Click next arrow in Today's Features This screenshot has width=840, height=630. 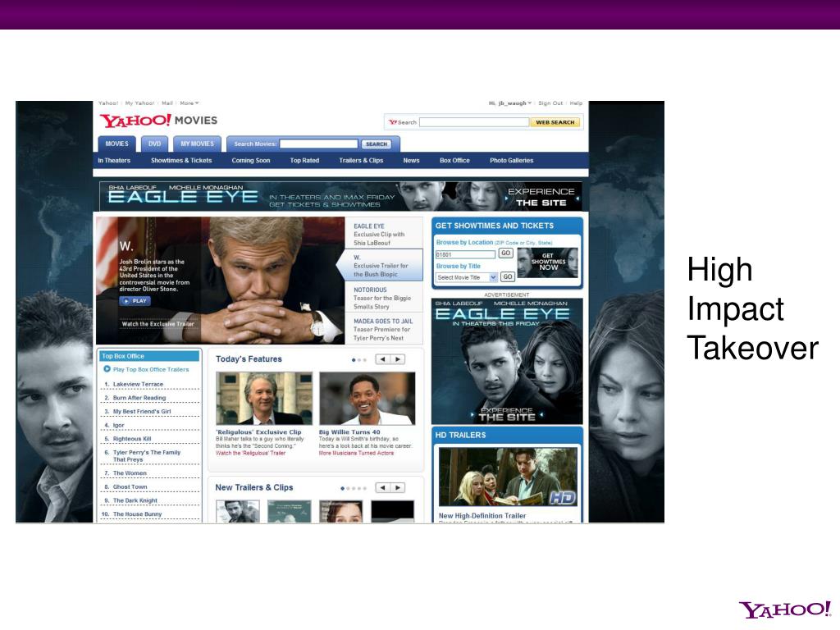(398, 359)
